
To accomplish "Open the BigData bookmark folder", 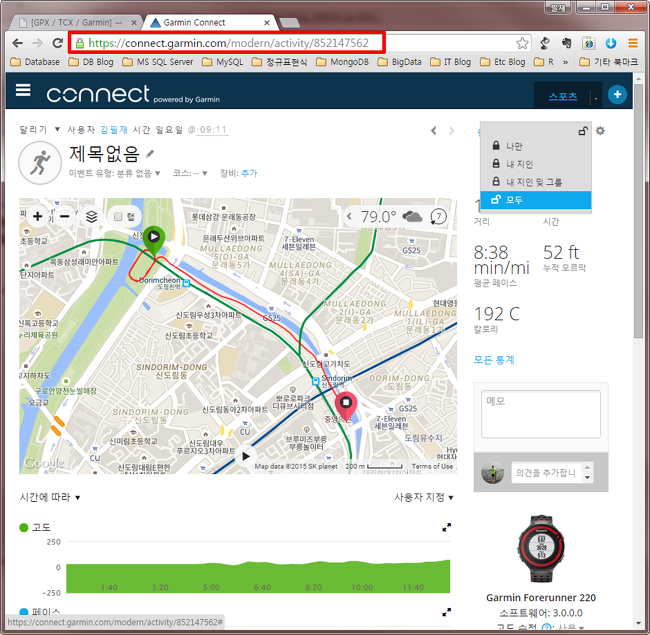I will [399, 62].
